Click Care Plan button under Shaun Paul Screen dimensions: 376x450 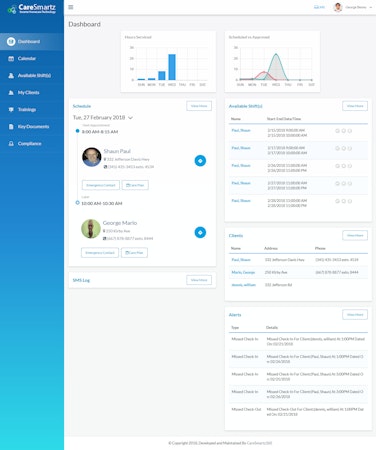click(x=135, y=185)
